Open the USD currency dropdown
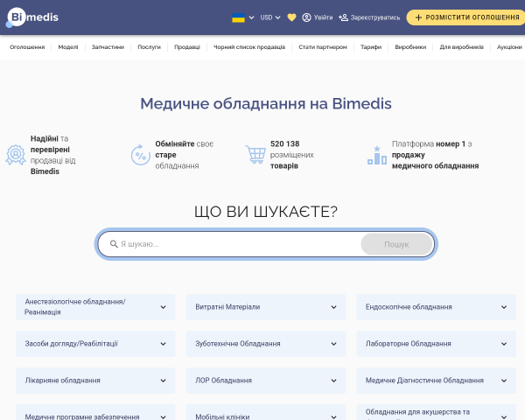The image size is (525, 420). pos(270,17)
